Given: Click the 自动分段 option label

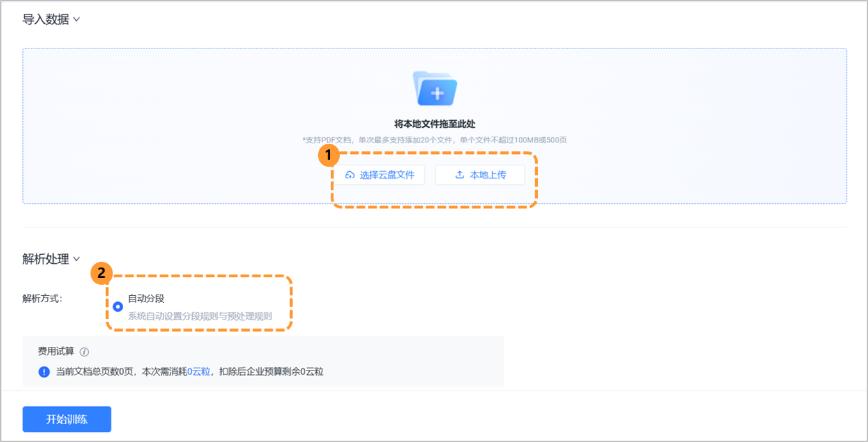Looking at the screenshot, I should pyautogui.click(x=146, y=298).
